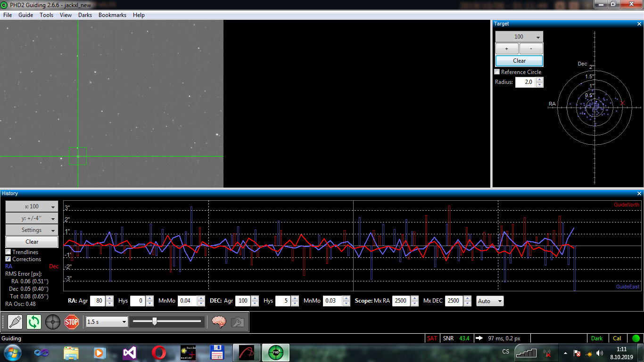The width and height of the screenshot is (644, 362).
Task: Uncheck the Corrections checkbox
Action: (8, 259)
